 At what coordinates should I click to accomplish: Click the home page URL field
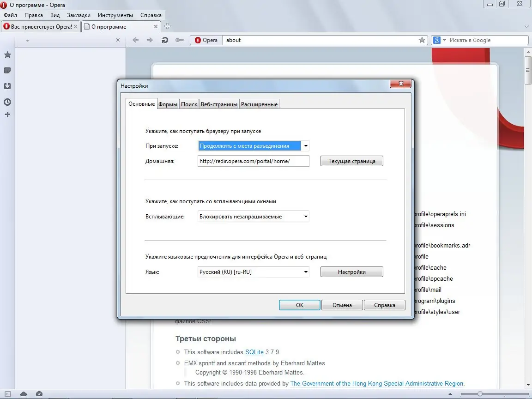(254, 161)
